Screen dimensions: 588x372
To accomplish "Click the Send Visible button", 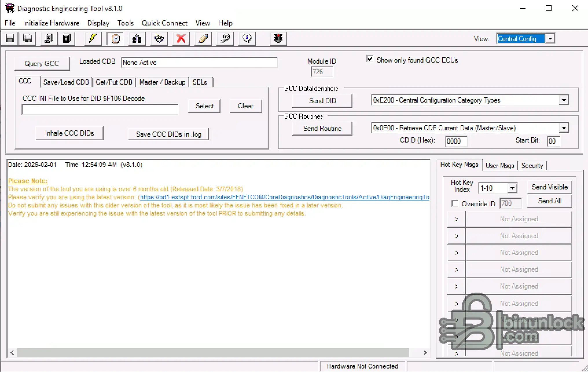I will [x=550, y=187].
